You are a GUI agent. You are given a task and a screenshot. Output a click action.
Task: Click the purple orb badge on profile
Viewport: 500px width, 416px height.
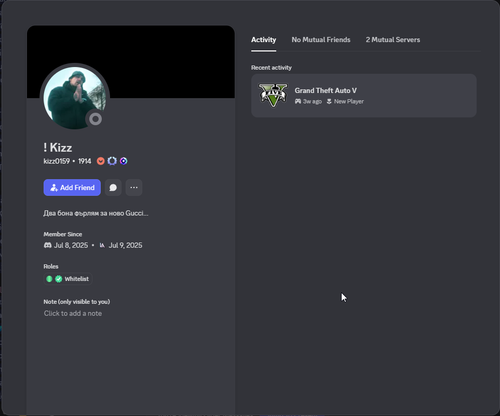click(x=123, y=161)
